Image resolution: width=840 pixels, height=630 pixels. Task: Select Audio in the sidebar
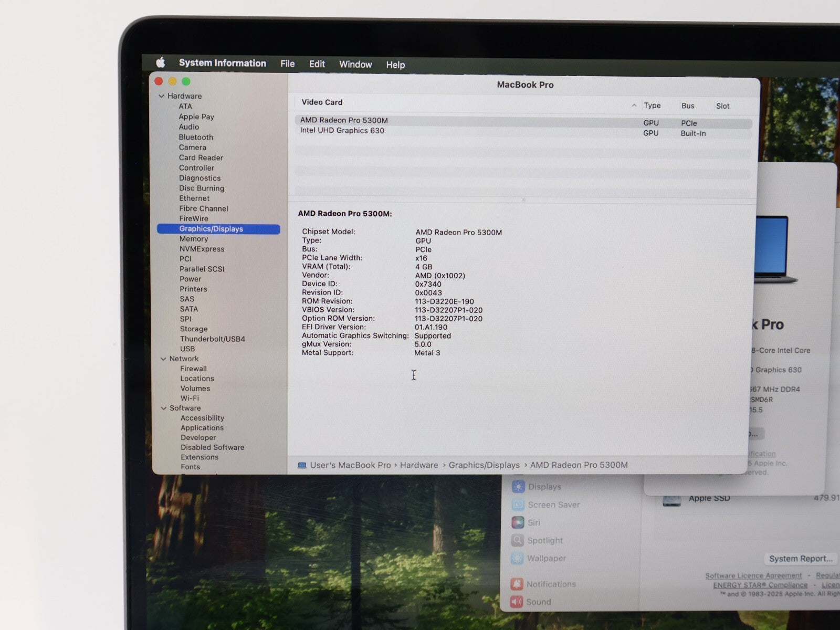pos(189,127)
